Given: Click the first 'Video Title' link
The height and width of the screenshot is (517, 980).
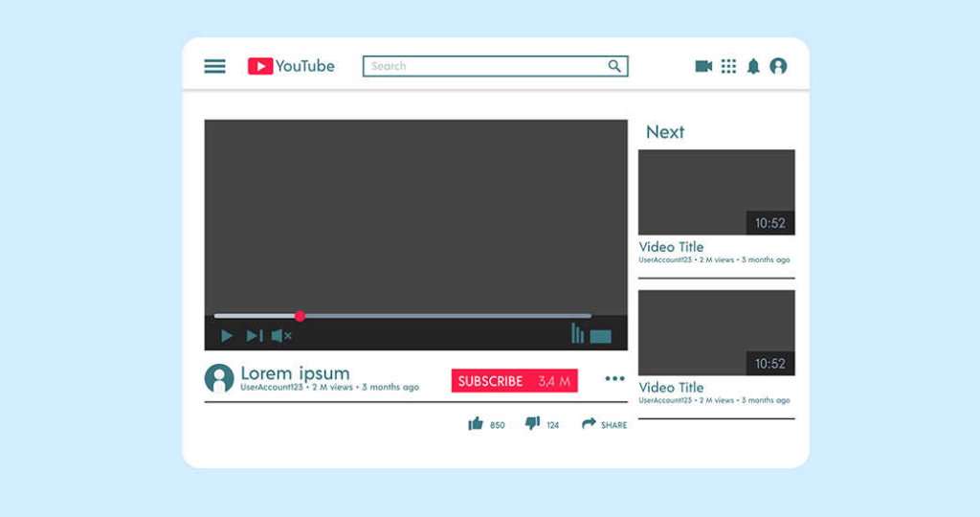Looking at the screenshot, I should 671,247.
